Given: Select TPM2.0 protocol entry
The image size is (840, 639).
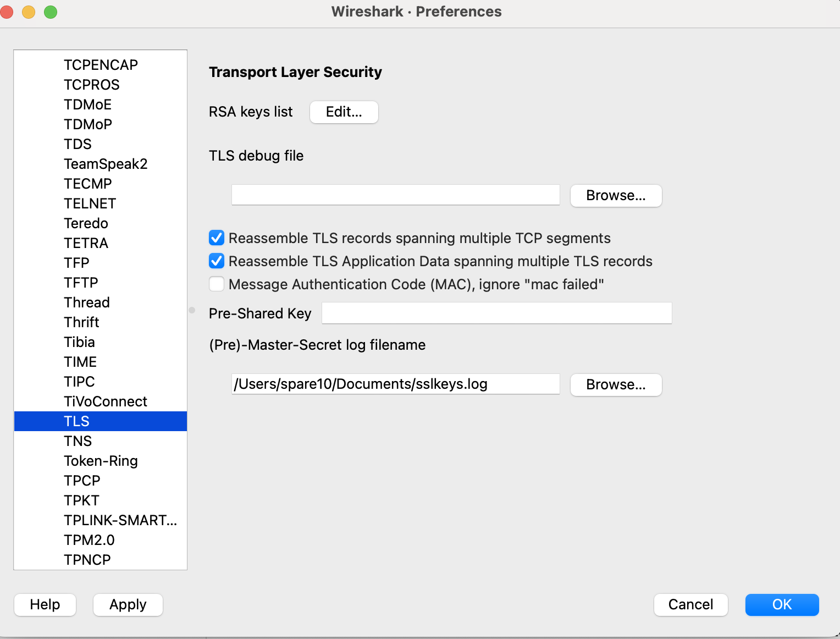Looking at the screenshot, I should point(101,540).
